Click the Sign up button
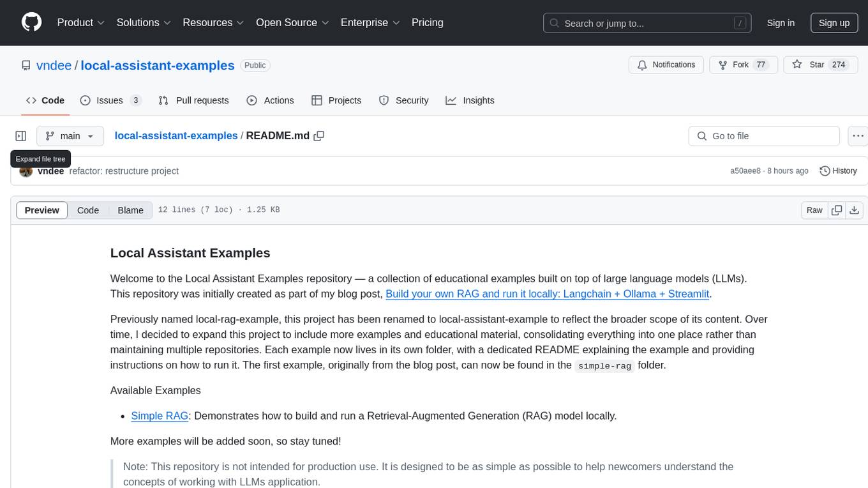 click(834, 23)
